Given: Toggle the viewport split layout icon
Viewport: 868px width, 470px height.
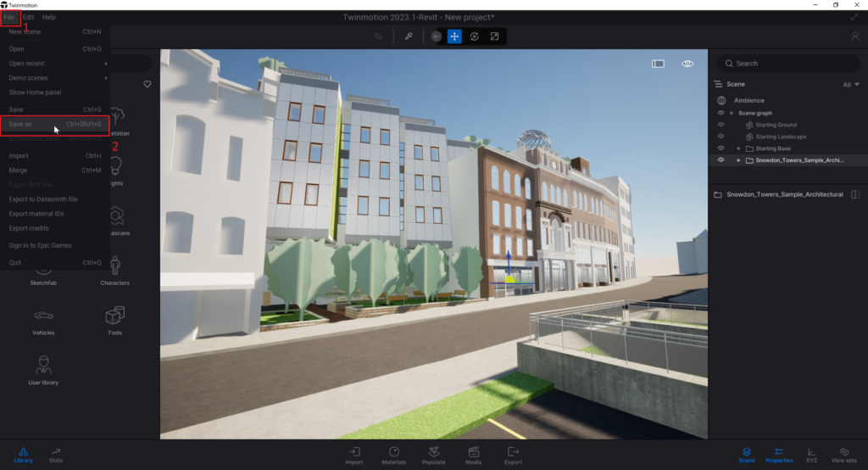Looking at the screenshot, I should pyautogui.click(x=658, y=64).
